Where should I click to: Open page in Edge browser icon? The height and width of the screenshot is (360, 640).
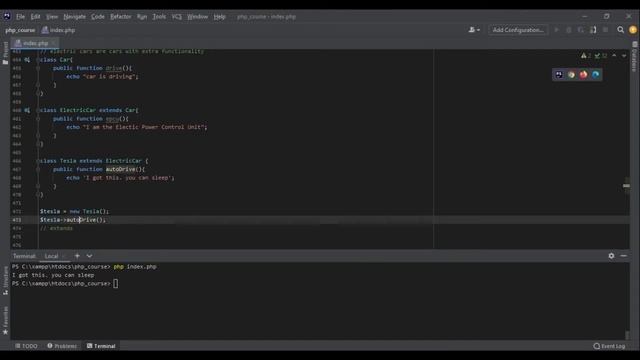click(x=596, y=75)
